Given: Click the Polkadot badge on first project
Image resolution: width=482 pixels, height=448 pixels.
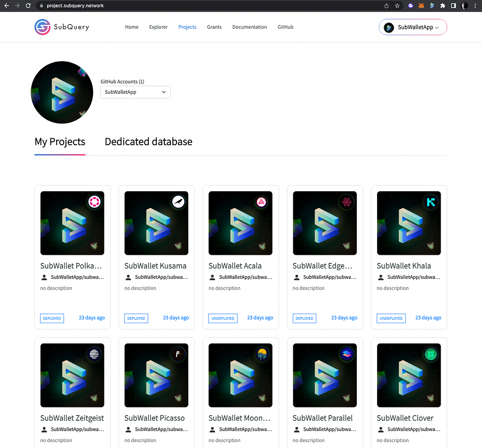Looking at the screenshot, I should [x=94, y=202].
